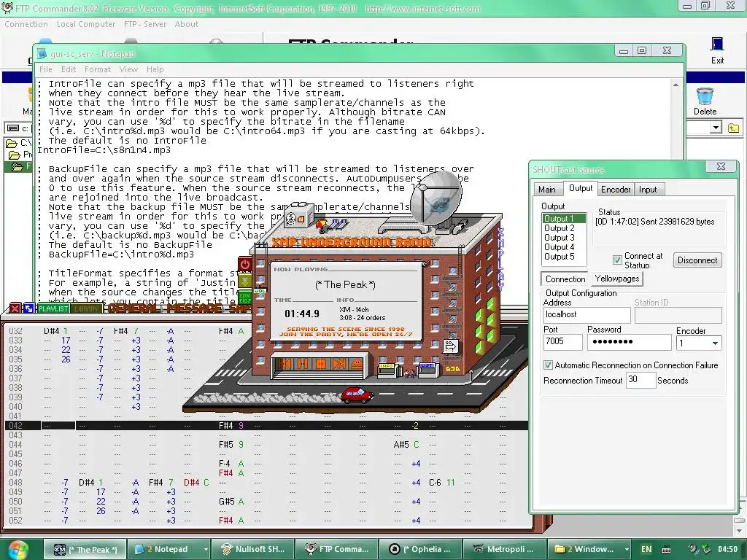The width and height of the screenshot is (747, 560).
Task: Open the About menu in FTP Commander
Action: 186,24
